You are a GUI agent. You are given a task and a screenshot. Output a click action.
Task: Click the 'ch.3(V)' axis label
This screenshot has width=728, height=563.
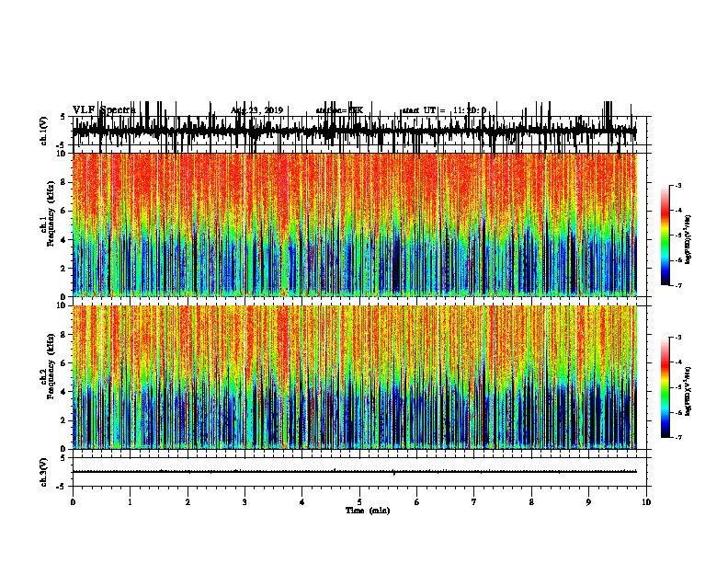tap(44, 472)
